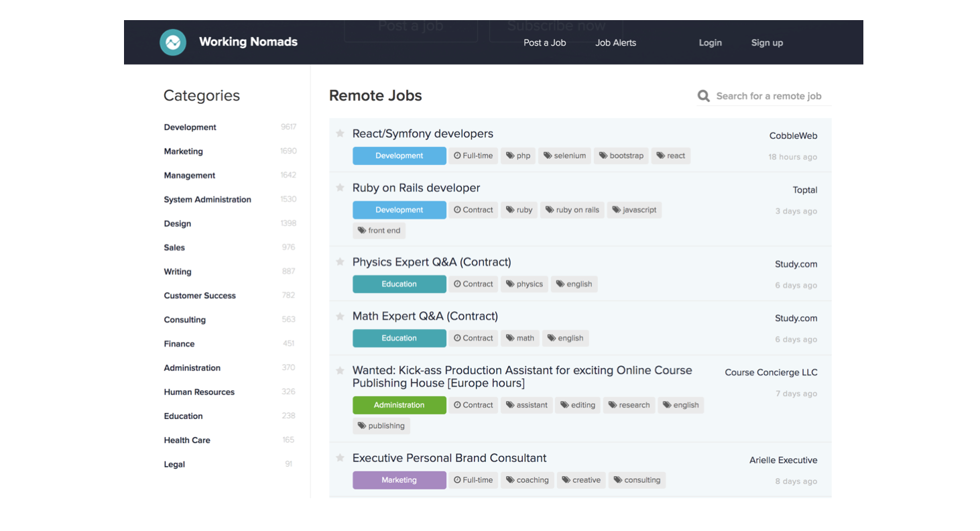Image resolution: width=980 pixels, height=531 pixels.
Task: Click the coaching tag
Action: pyautogui.click(x=528, y=480)
